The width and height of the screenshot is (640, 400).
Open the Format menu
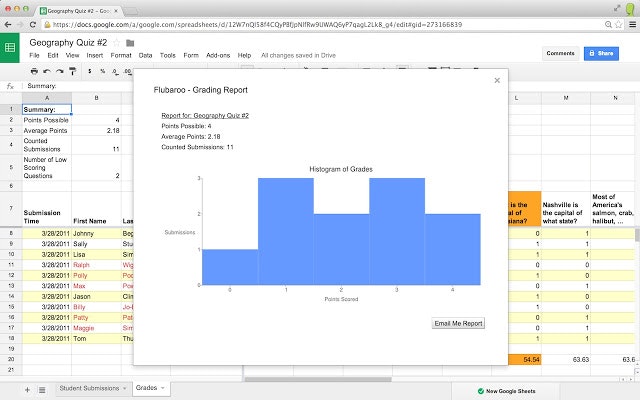coord(121,55)
